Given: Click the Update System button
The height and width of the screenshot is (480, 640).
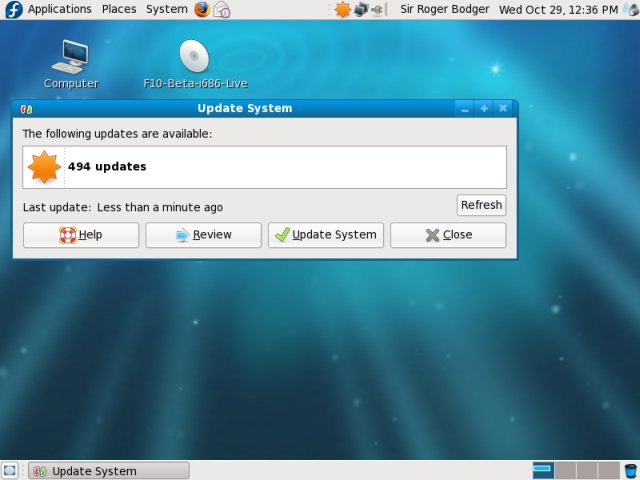Looking at the screenshot, I should (x=326, y=235).
